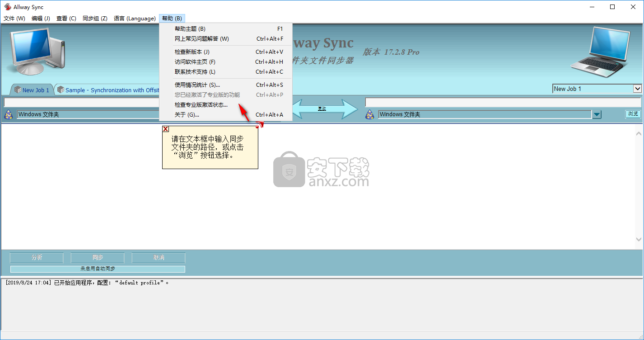The height and width of the screenshot is (340, 644).
Task: Click the left folder wizard icon
Action: coord(8,114)
